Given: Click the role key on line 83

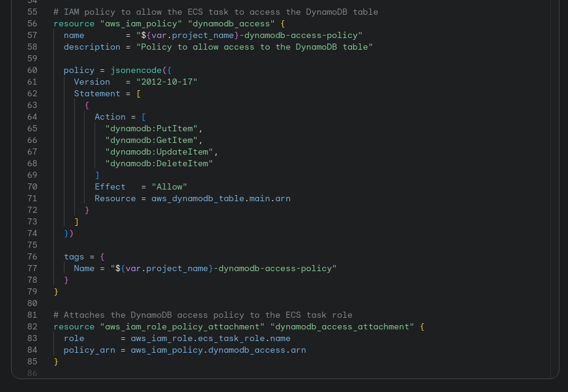Looking at the screenshot, I should tap(74, 339).
